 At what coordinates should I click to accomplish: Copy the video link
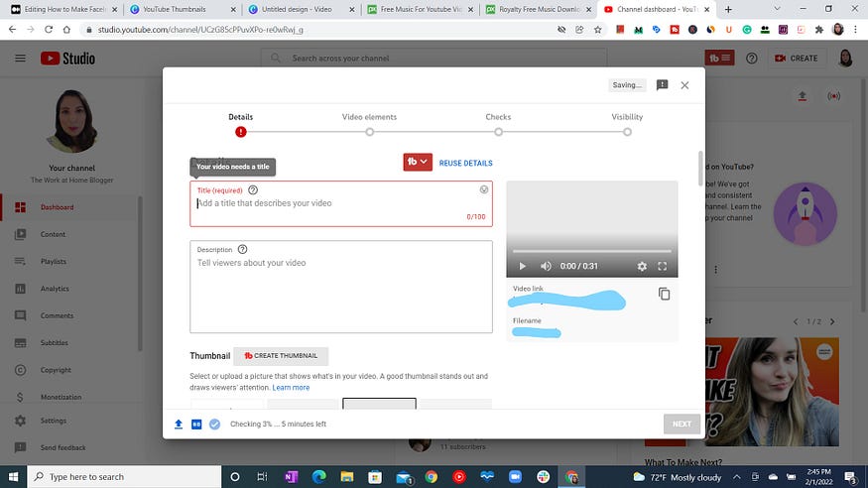pyautogui.click(x=664, y=294)
